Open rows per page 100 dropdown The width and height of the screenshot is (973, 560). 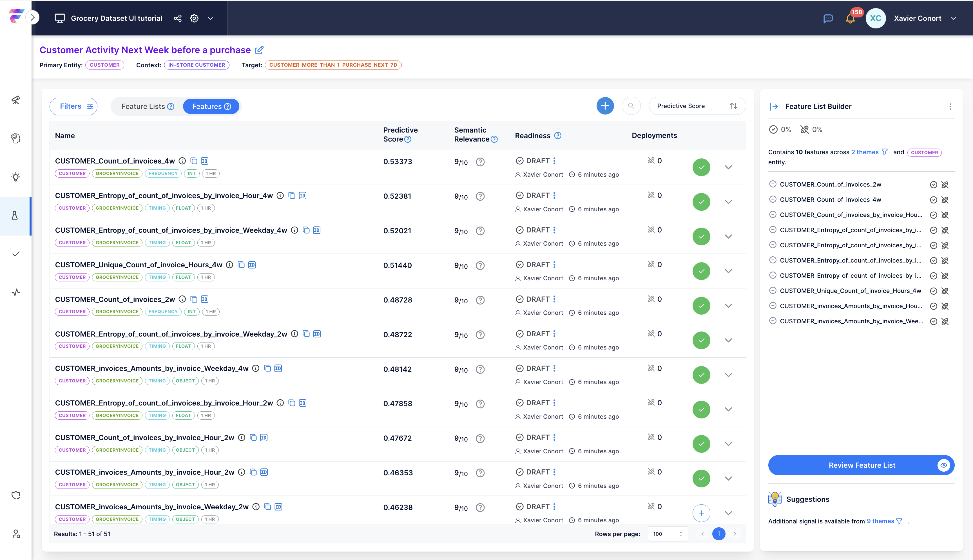click(668, 534)
